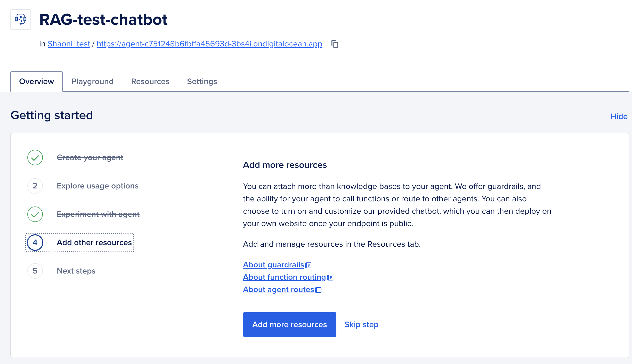Select step 2 circle Explore usage options

(35, 186)
